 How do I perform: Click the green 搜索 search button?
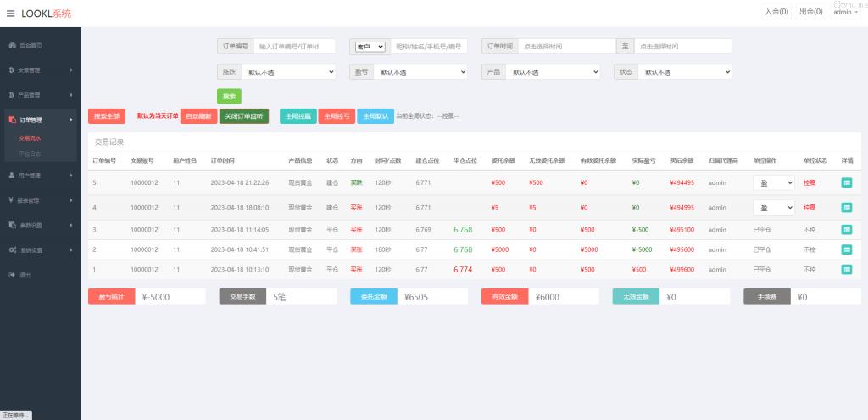point(229,96)
